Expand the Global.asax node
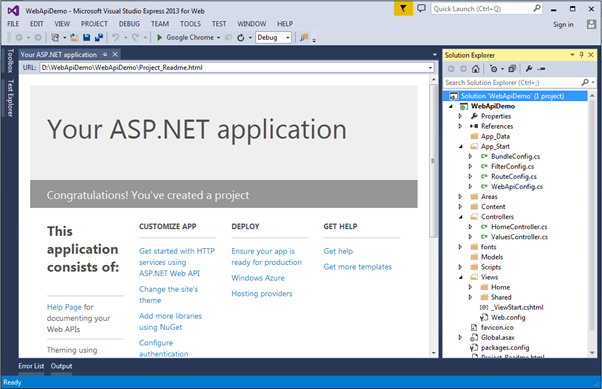The image size is (602, 389). click(460, 337)
